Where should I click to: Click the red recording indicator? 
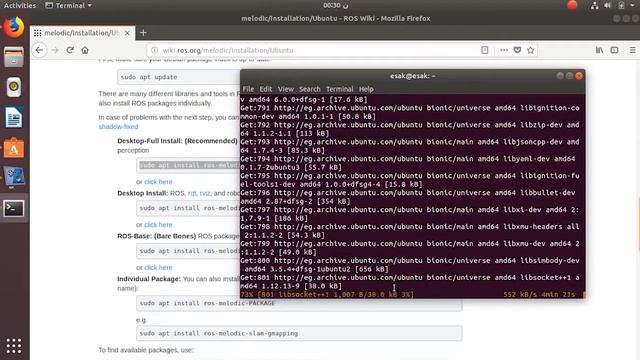point(572,5)
